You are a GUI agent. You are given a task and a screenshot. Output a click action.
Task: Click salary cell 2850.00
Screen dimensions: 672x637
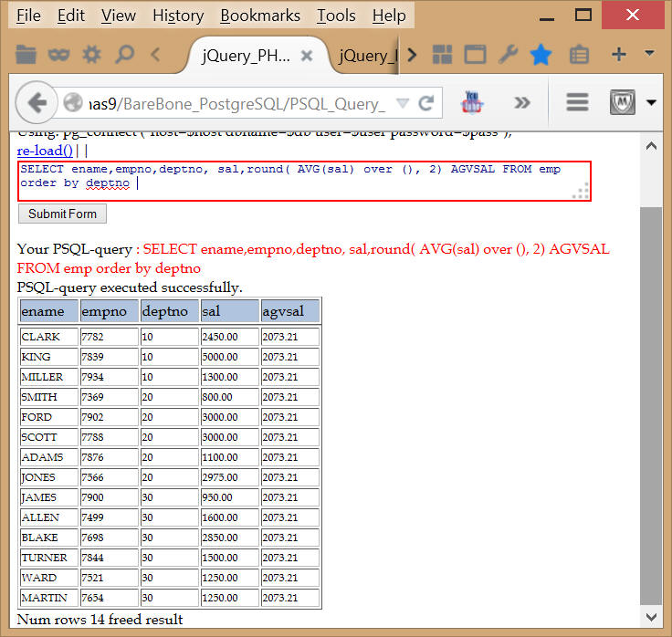click(230, 538)
